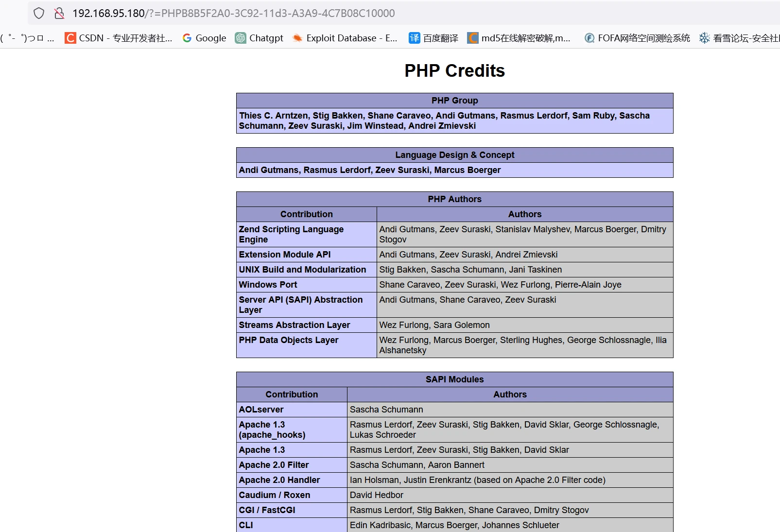Click the PHP Group table header
The height and width of the screenshot is (532, 780).
pos(455,101)
